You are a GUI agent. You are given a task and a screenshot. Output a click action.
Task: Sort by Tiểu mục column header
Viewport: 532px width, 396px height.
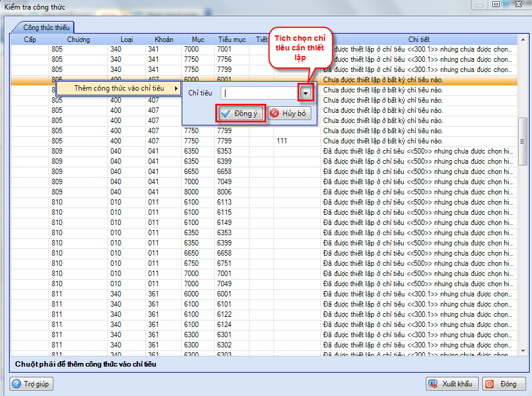click(x=232, y=40)
